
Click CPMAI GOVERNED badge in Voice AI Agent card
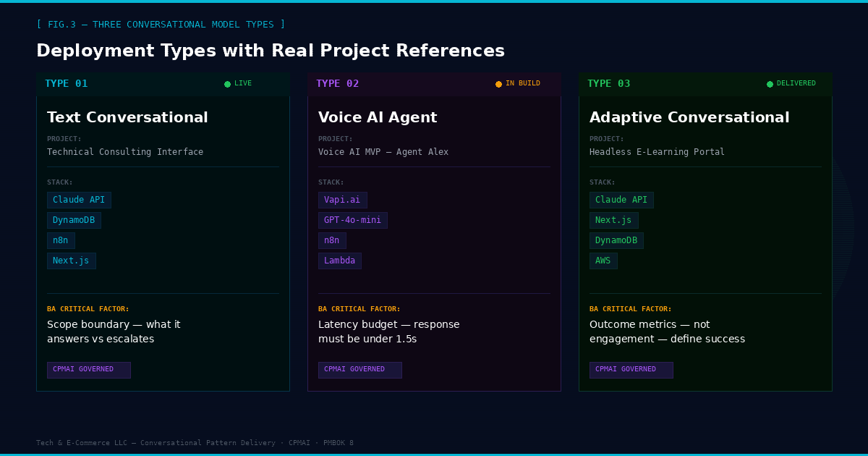coord(359,370)
